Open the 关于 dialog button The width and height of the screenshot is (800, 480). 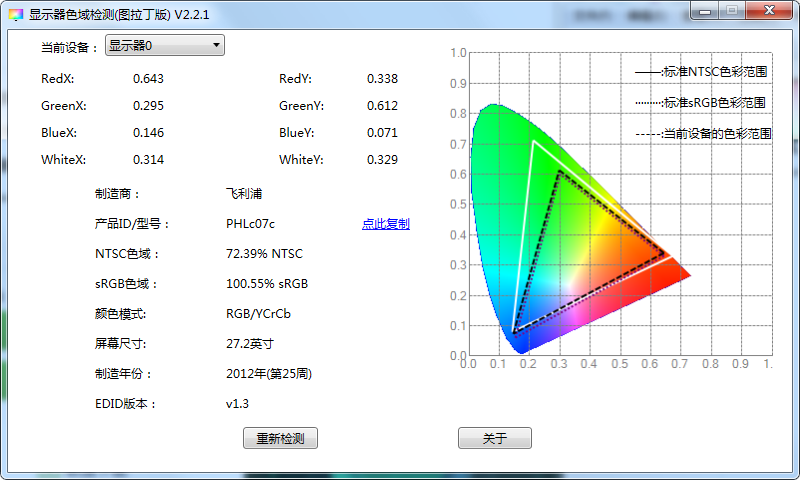click(x=494, y=438)
